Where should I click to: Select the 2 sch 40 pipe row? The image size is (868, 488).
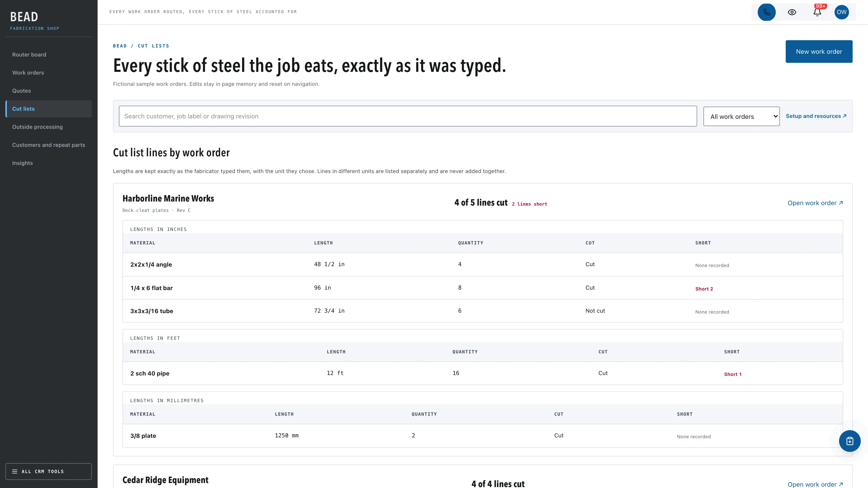(483, 373)
